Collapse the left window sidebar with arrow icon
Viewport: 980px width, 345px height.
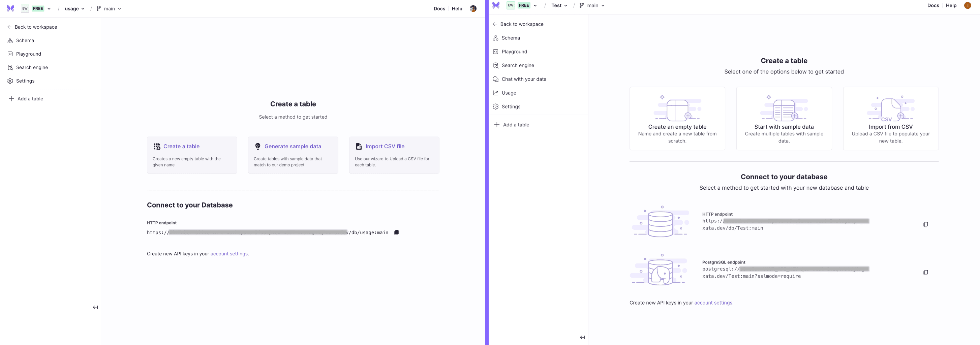click(95, 307)
